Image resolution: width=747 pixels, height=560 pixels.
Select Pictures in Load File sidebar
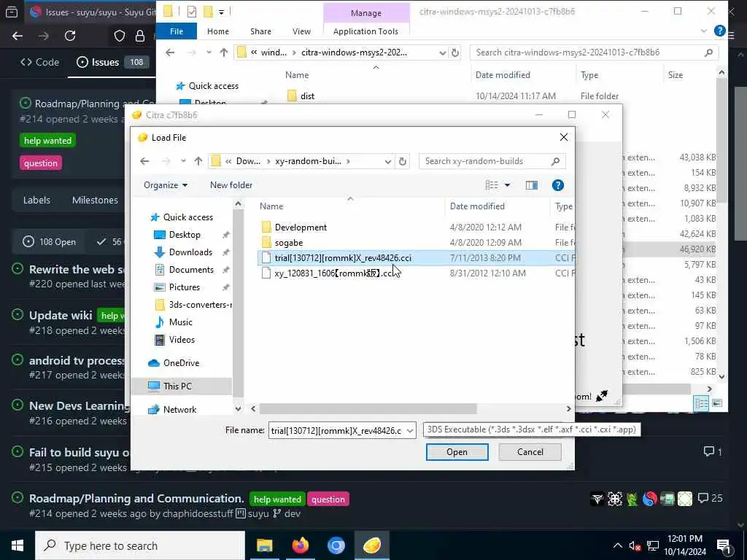(x=185, y=287)
